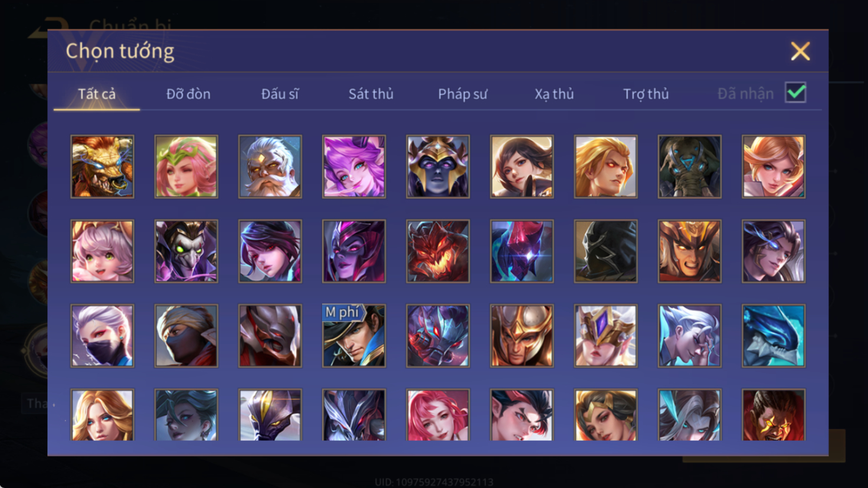Filter heroes by Xạ thủ

point(554,94)
